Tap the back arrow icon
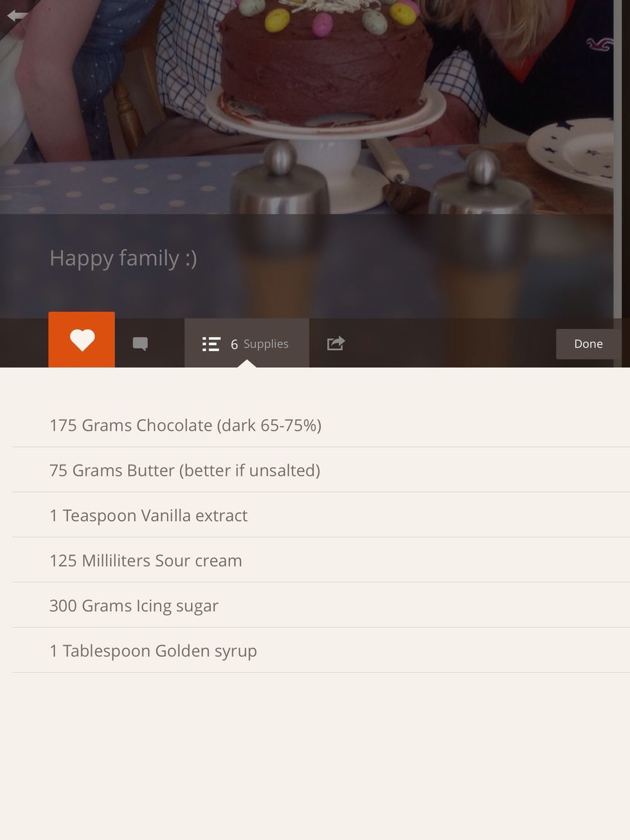The width and height of the screenshot is (630, 840). pos(17,15)
